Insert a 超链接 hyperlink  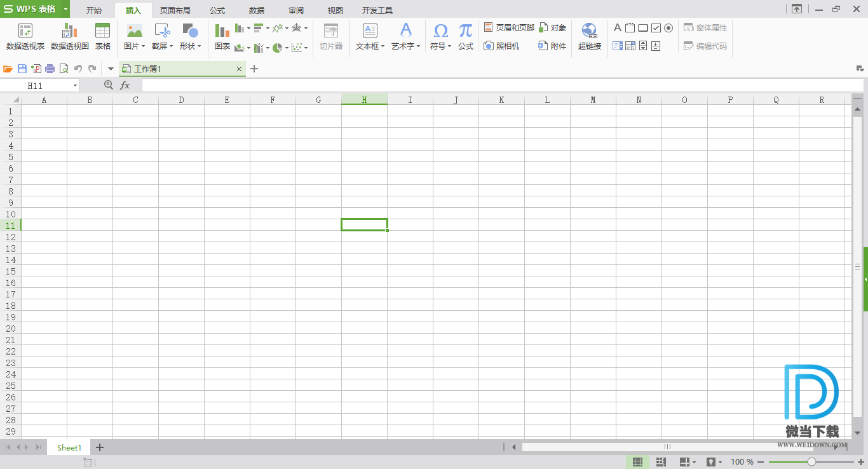coord(590,37)
